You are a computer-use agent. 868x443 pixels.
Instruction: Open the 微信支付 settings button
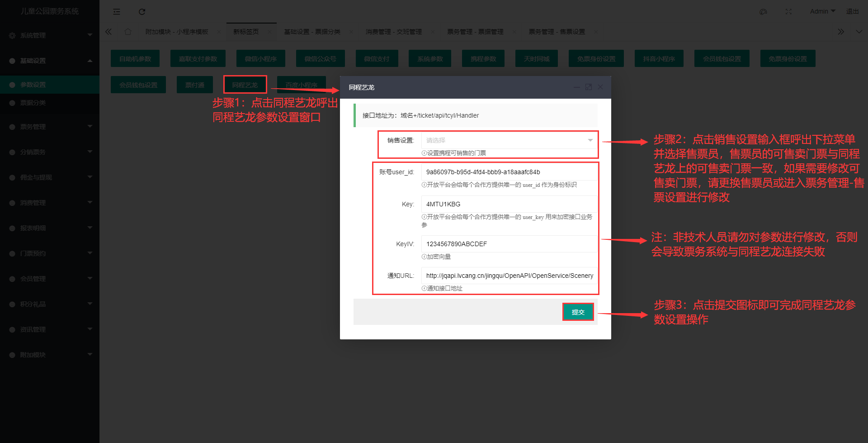(377, 58)
